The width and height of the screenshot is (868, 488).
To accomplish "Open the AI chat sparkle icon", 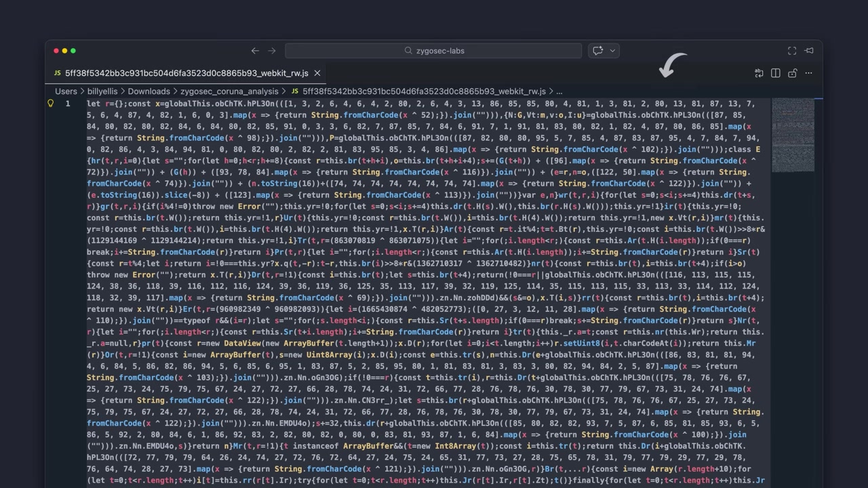I will (x=597, y=51).
